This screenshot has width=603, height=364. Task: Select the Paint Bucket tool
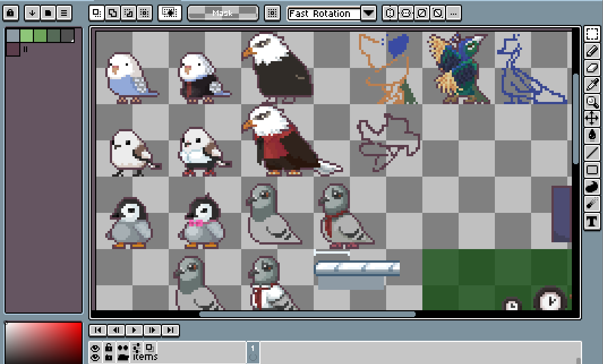click(x=592, y=136)
